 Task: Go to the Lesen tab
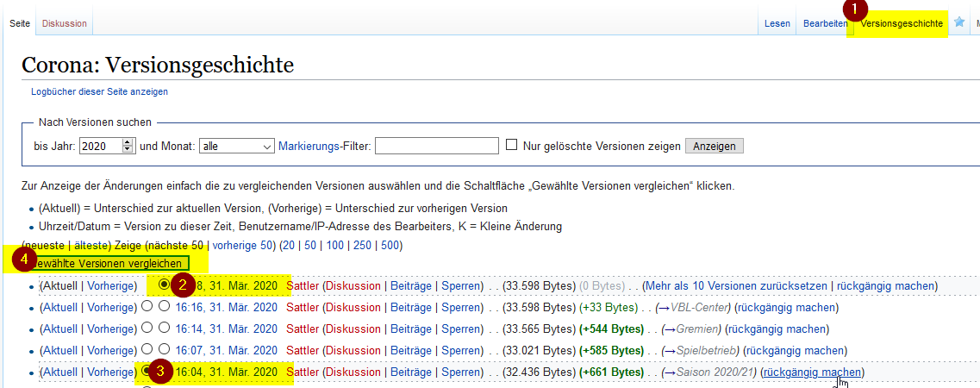(777, 24)
